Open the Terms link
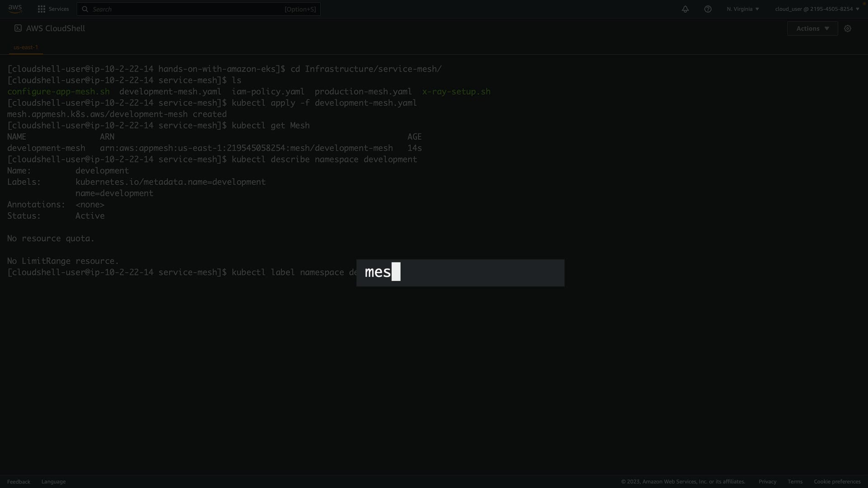 pyautogui.click(x=795, y=482)
